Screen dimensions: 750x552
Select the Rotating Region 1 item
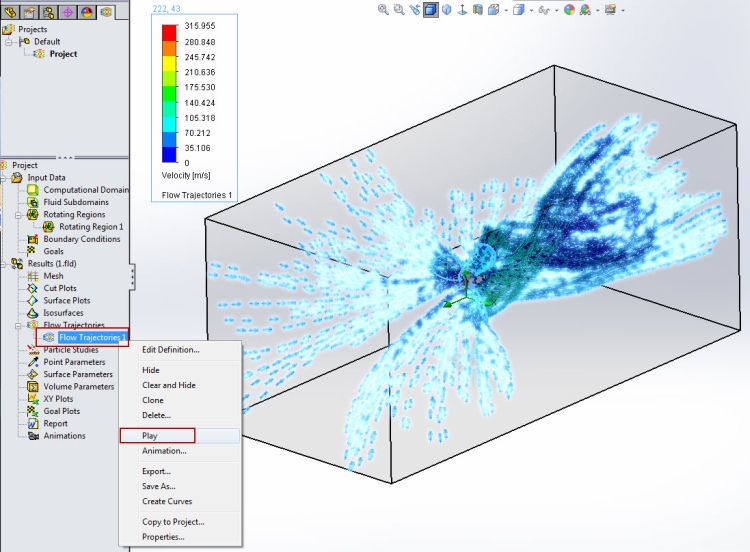coord(91,227)
